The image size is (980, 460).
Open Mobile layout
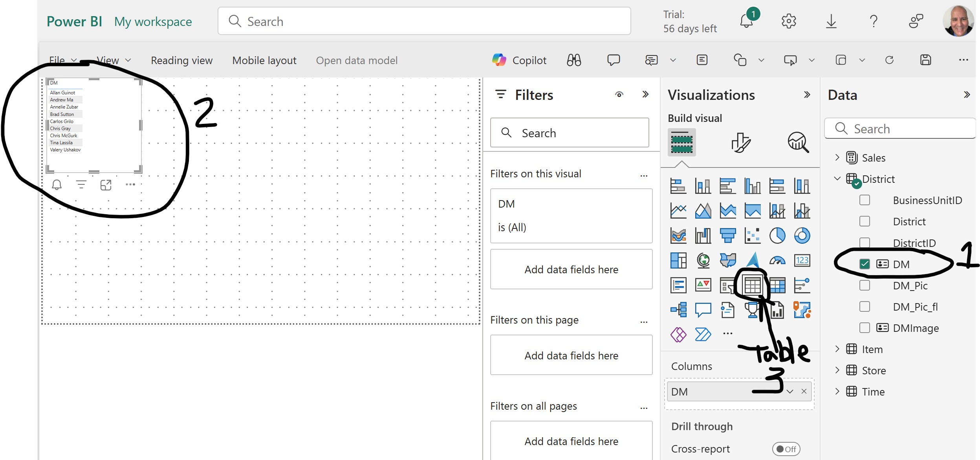pos(264,60)
